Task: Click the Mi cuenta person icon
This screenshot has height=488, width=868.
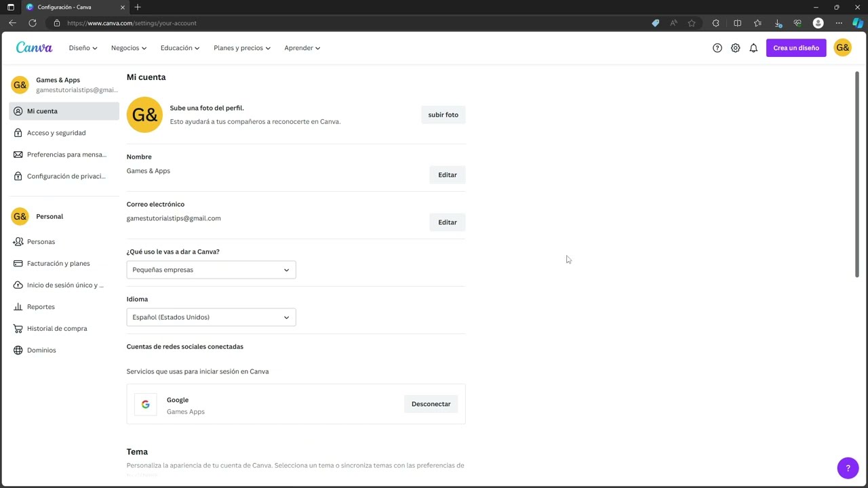Action: pyautogui.click(x=18, y=111)
